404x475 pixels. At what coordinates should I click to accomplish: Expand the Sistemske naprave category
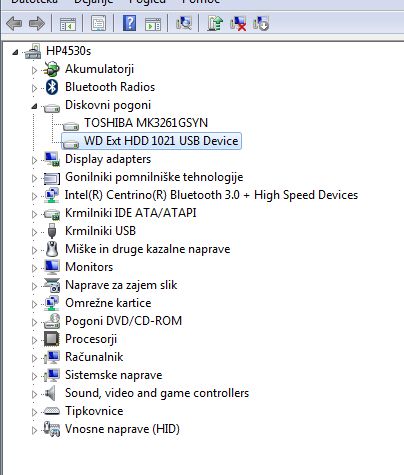click(x=34, y=376)
